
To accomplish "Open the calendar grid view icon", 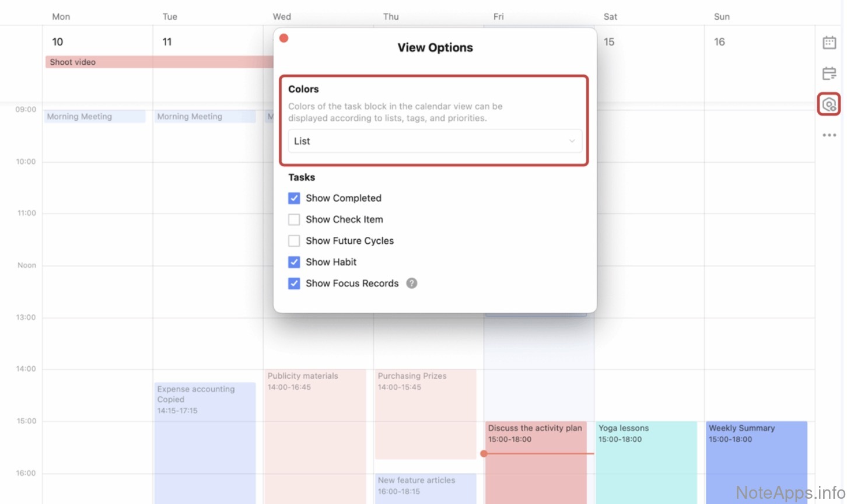I will pos(829,43).
